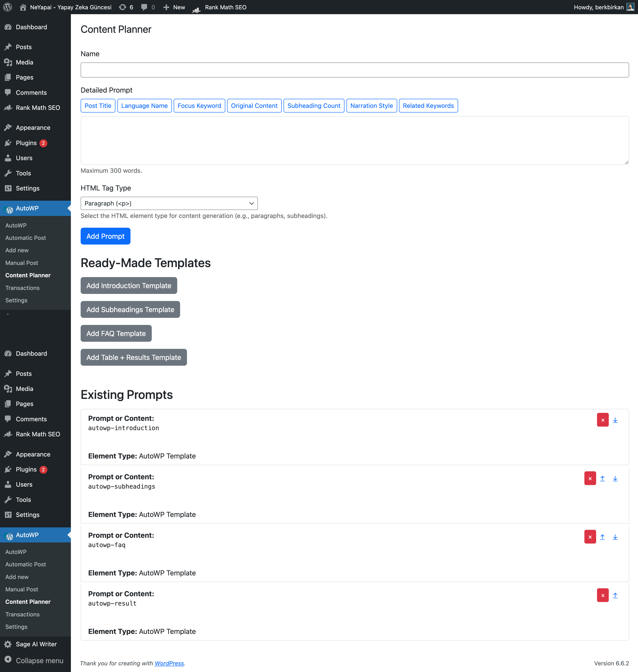The image size is (638, 672).
Task: Open Transactions in top AutoWP submenu
Action: pos(22,288)
